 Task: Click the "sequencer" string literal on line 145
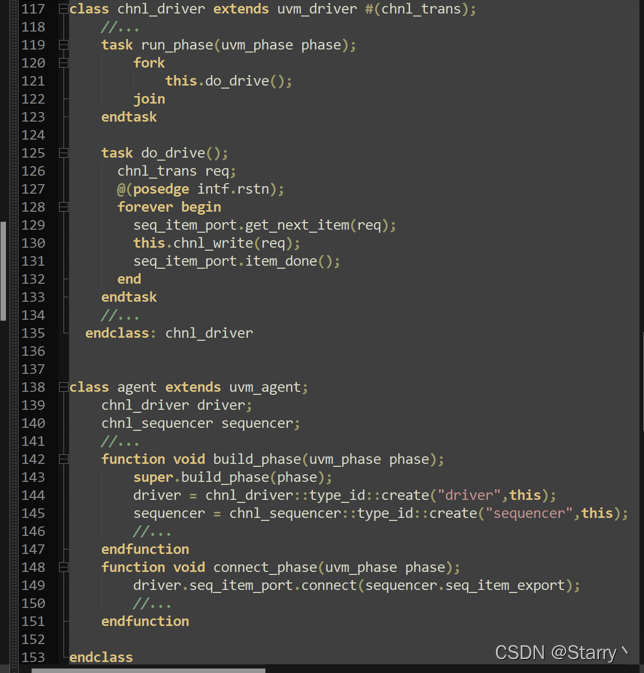[x=529, y=513]
